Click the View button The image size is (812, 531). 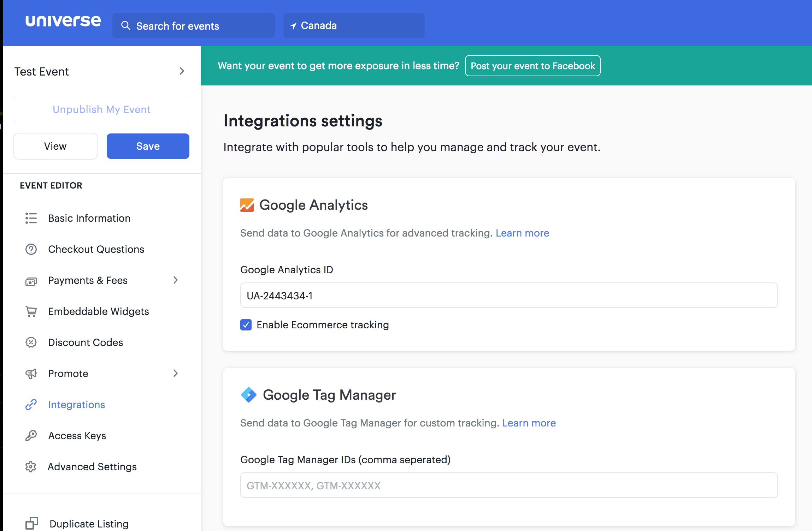[x=55, y=146]
